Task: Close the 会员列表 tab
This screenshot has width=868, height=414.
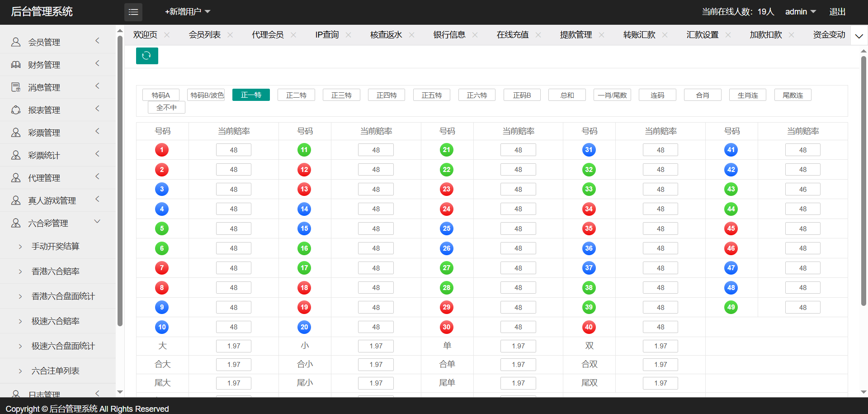Action: point(230,35)
